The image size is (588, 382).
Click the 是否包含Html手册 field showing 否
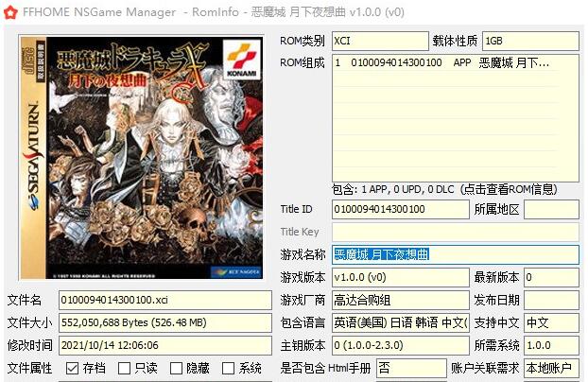[411, 368]
